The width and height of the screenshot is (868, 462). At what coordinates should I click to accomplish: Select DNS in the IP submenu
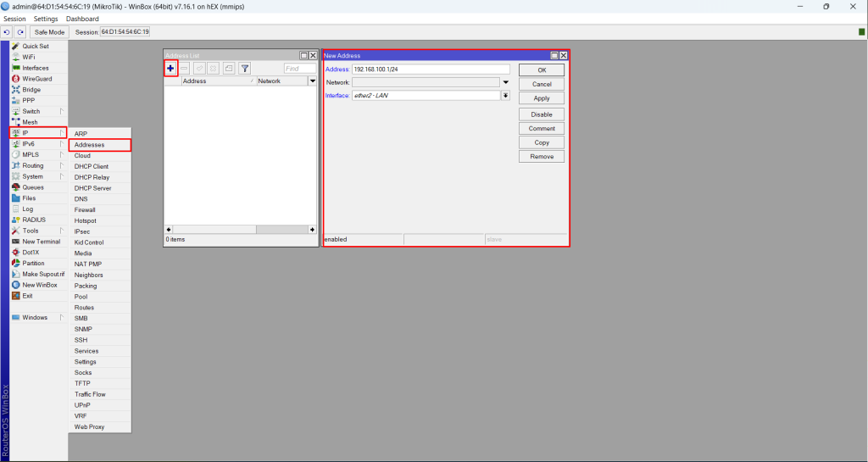(100, 199)
